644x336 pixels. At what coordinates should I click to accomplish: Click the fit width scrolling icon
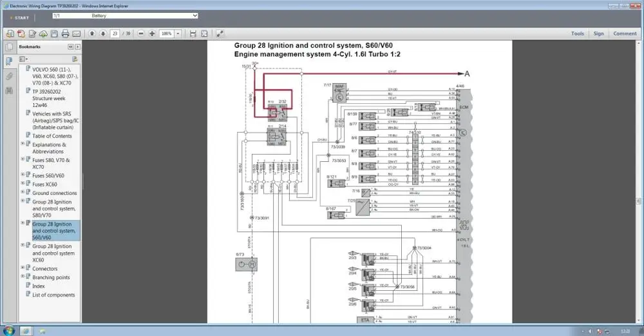(x=193, y=34)
